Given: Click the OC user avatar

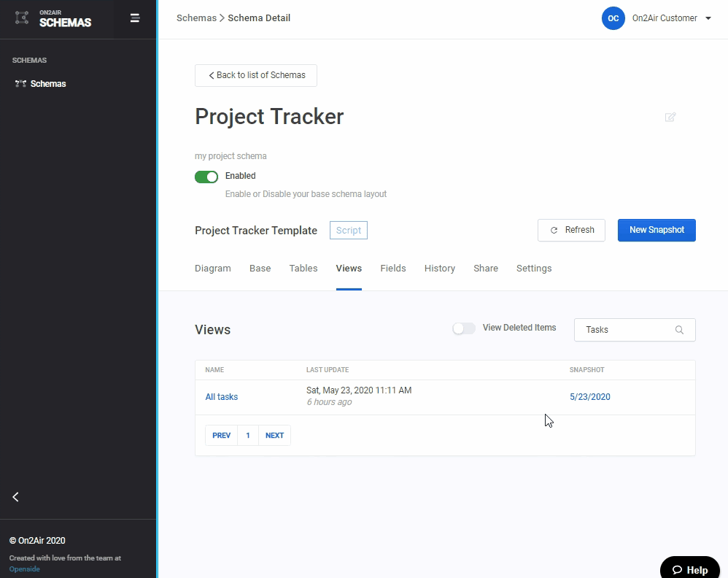Looking at the screenshot, I should (613, 18).
